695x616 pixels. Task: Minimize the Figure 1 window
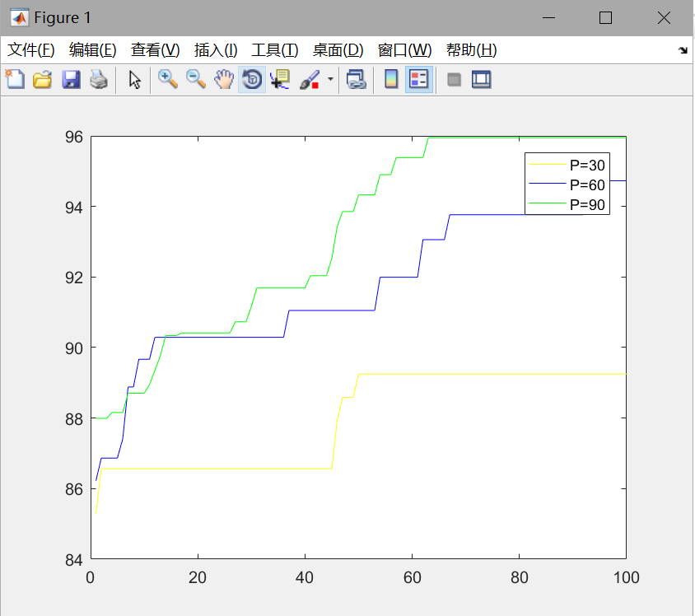tap(548, 18)
